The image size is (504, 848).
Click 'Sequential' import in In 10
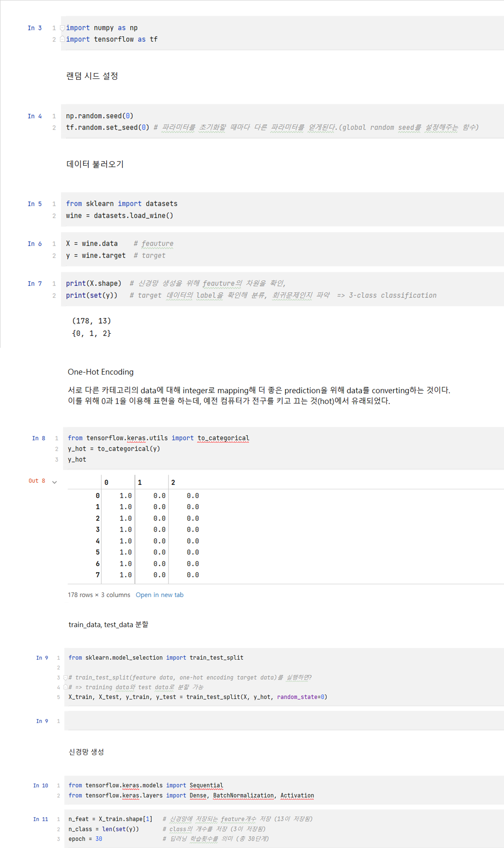click(207, 785)
